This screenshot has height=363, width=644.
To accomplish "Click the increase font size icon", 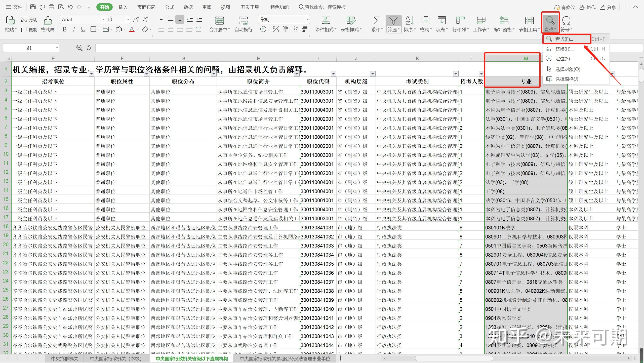I will (136, 19).
